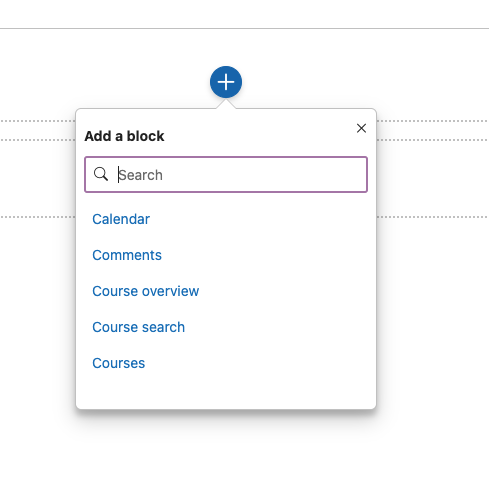The width and height of the screenshot is (489, 501).
Task: Click the search glass inside the purple-bordered field
Action: (101, 174)
